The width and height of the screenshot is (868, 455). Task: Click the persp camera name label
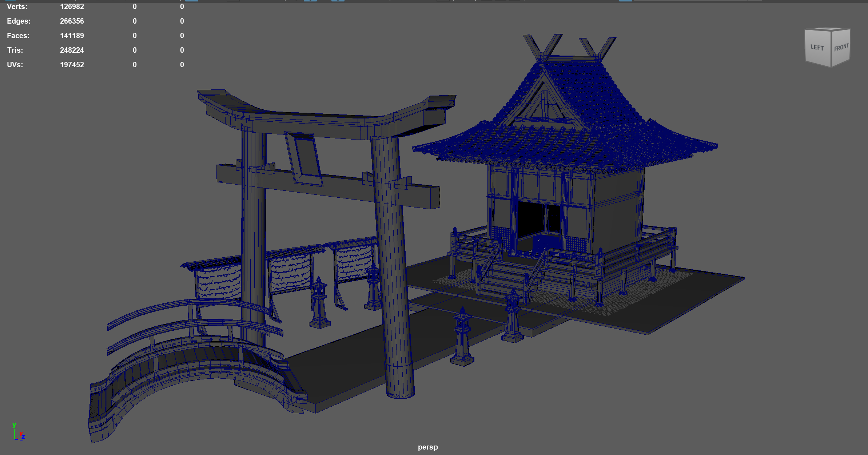(428, 447)
